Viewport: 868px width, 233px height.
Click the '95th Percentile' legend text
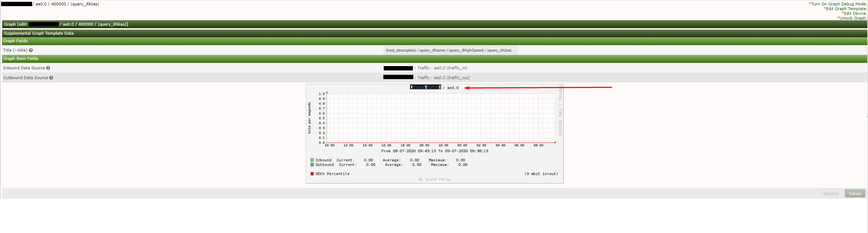pos(332,174)
